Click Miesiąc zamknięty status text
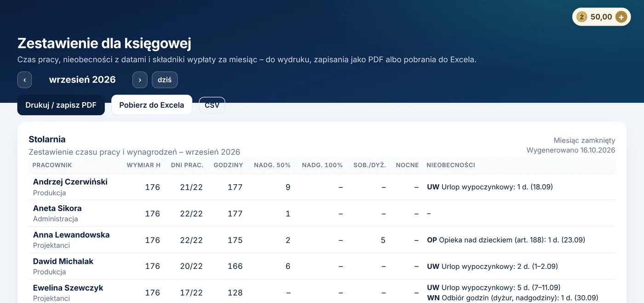The height and width of the screenshot is (303, 644). point(584,140)
